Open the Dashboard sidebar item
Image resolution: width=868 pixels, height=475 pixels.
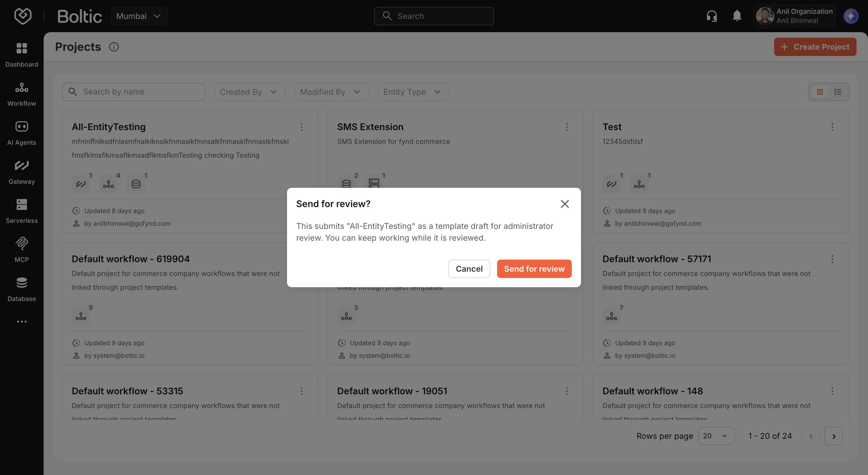click(x=22, y=55)
